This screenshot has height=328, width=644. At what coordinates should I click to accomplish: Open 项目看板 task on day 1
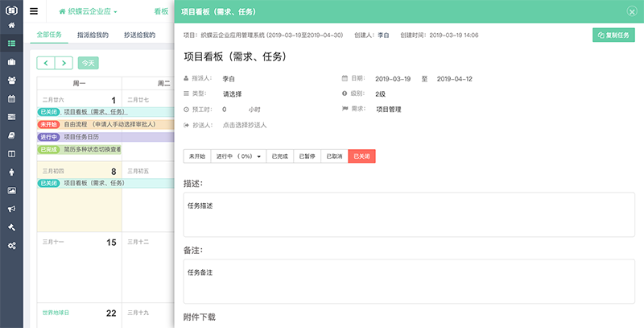tap(105, 112)
